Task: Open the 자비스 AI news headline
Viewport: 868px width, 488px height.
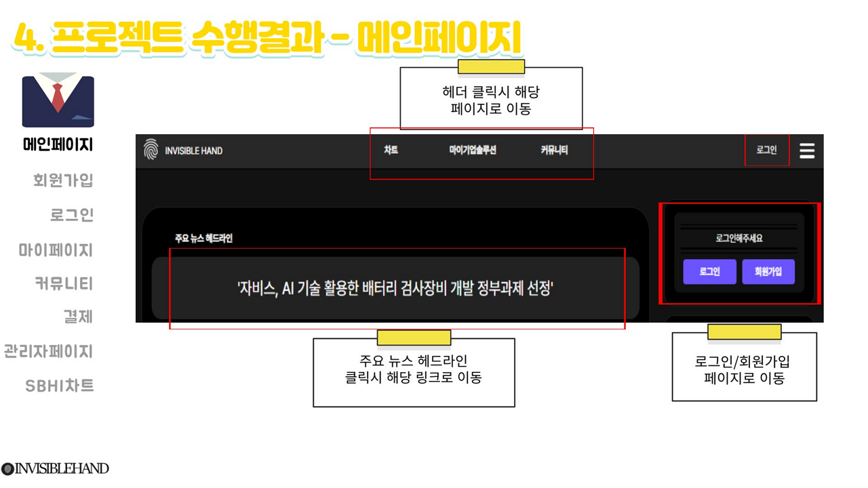Action: 395,289
